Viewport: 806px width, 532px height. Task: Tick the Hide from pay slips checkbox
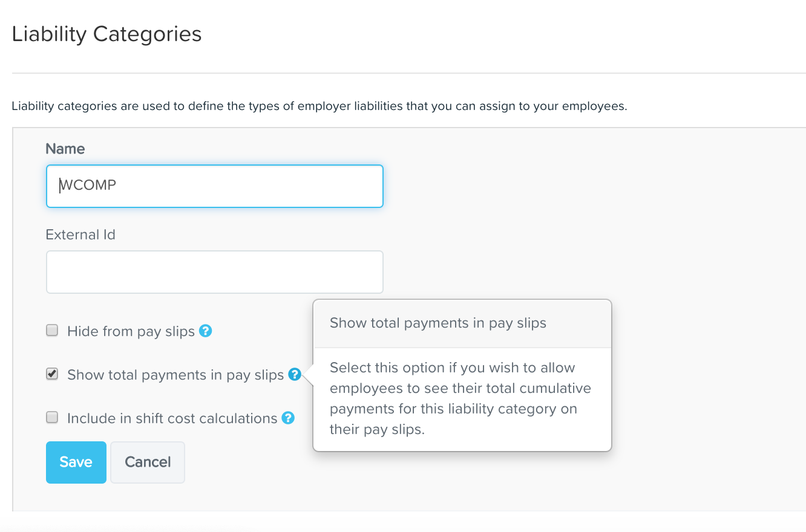coord(53,331)
